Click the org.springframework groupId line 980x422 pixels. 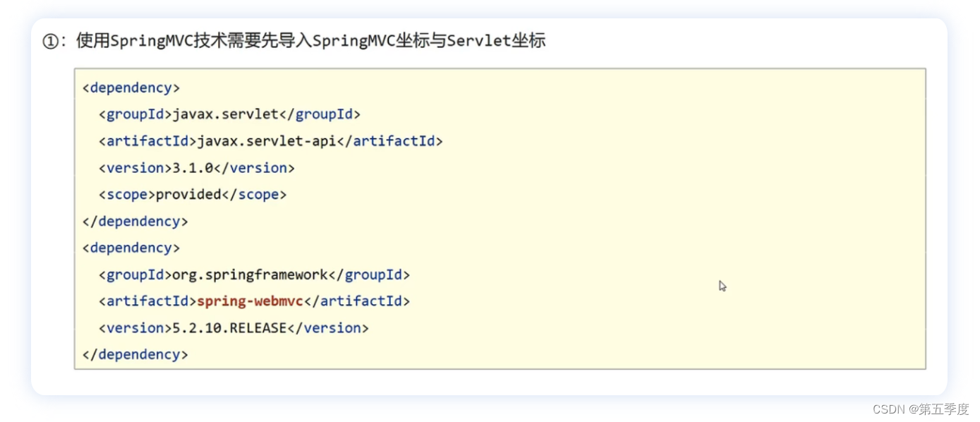click(x=254, y=275)
